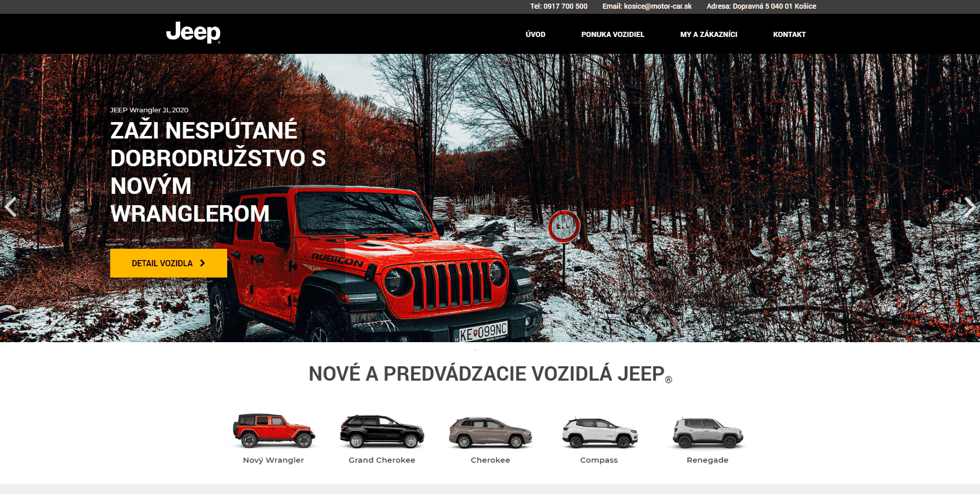Click the phone number 0917 700 500
The width and height of the screenshot is (980, 494).
565,6
